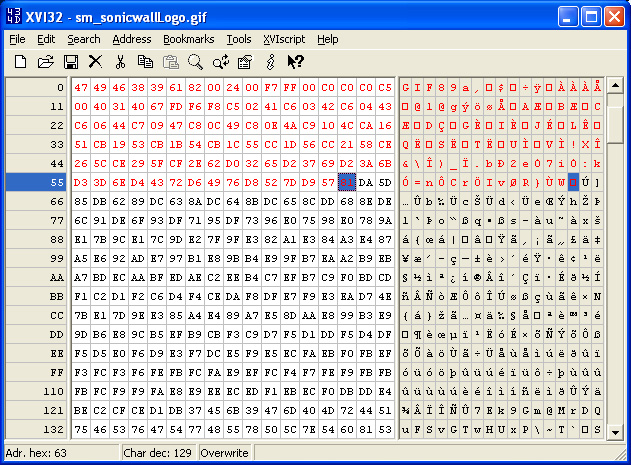Viewport: 631px width, 465px height.
Task: Click the vertical scrollbar up arrow
Action: coord(616,86)
